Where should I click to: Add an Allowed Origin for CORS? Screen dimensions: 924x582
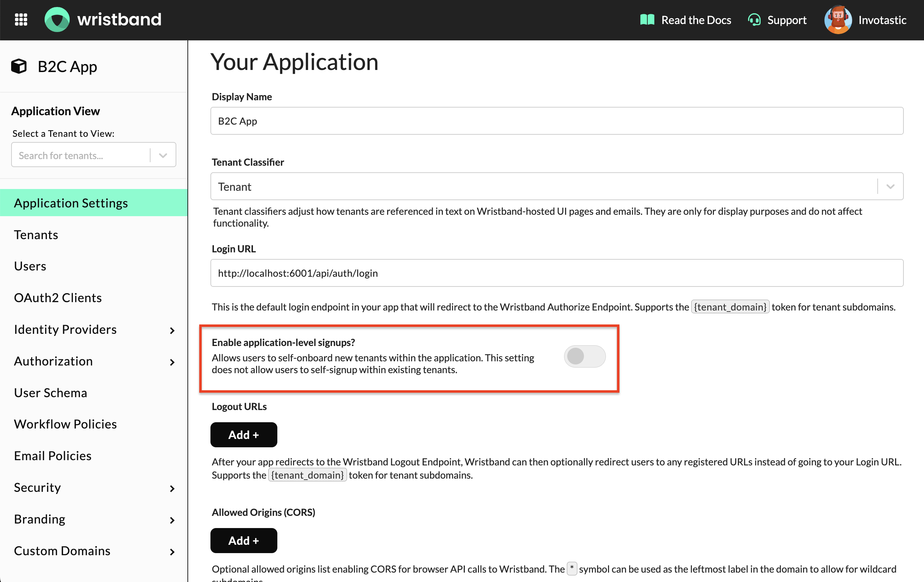(243, 540)
